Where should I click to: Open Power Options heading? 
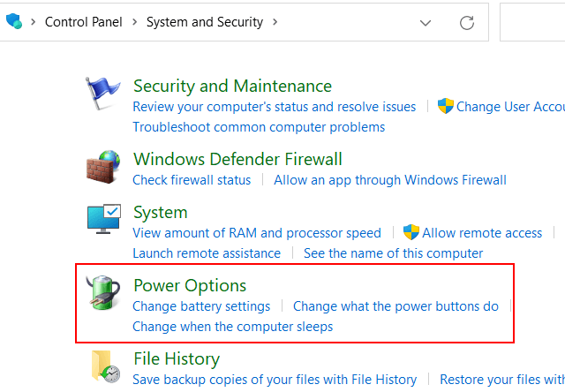190,286
